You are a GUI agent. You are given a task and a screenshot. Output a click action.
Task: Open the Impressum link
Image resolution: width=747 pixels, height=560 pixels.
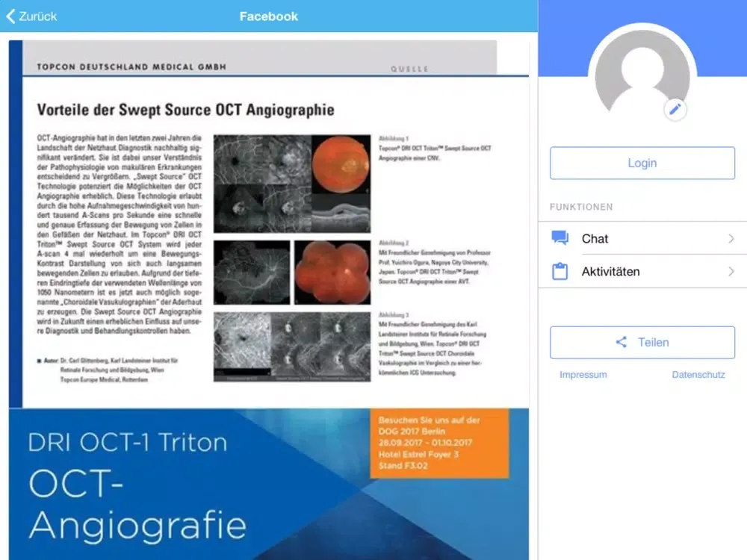583,375
